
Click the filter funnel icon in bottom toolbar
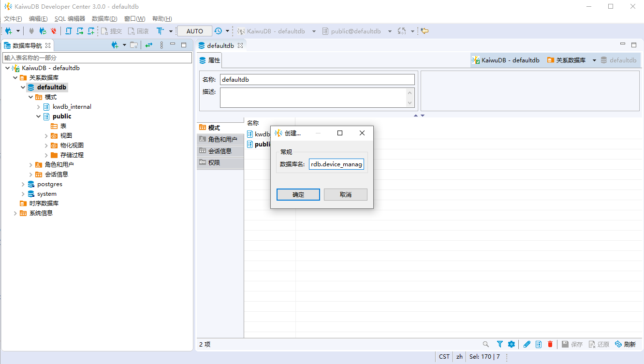[500, 344]
